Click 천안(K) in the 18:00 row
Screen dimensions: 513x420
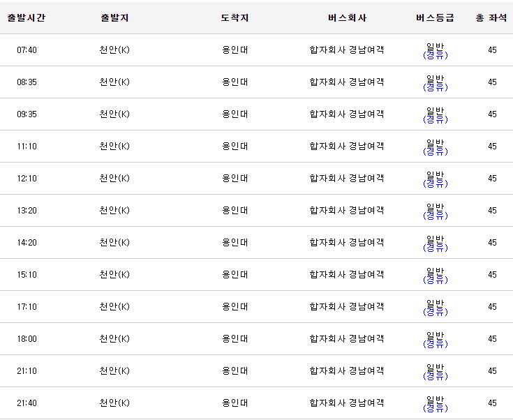click(114, 338)
